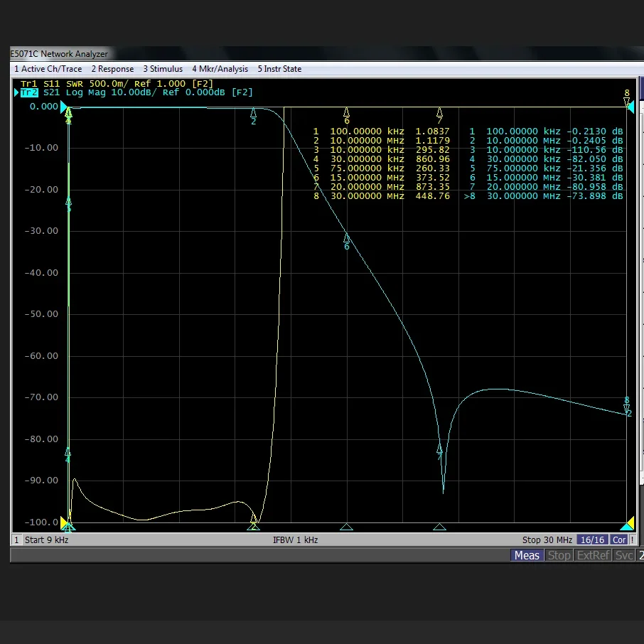Toggle the Svc status indicator
The height and width of the screenshot is (644, 644).
pyautogui.click(x=623, y=555)
